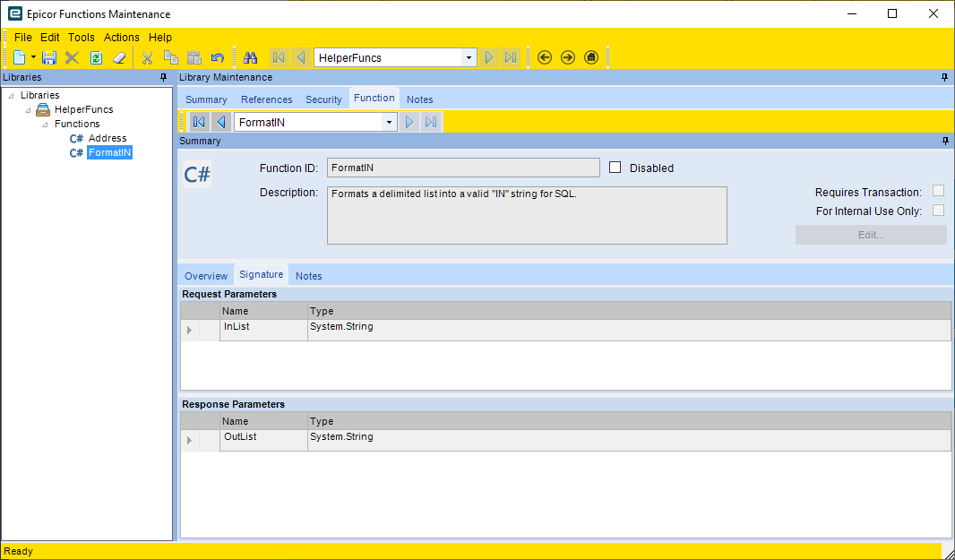Select the Function tab
This screenshot has height=560, width=955.
coord(374,98)
